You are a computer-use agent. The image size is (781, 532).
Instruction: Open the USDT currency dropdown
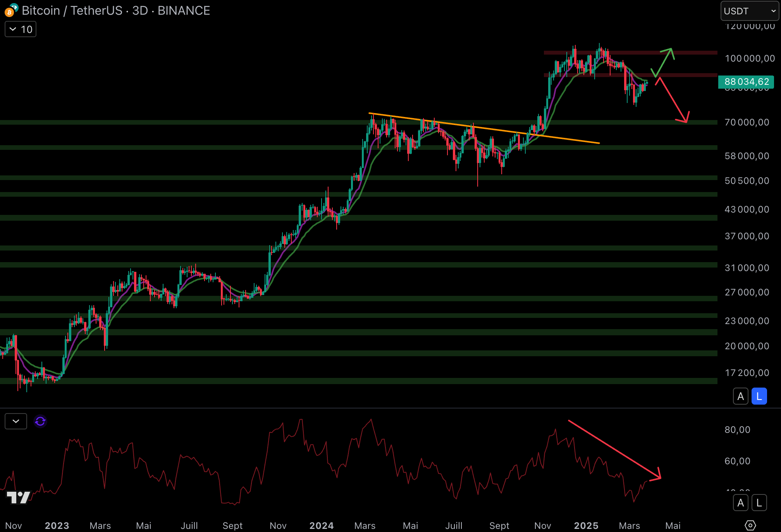tap(749, 11)
